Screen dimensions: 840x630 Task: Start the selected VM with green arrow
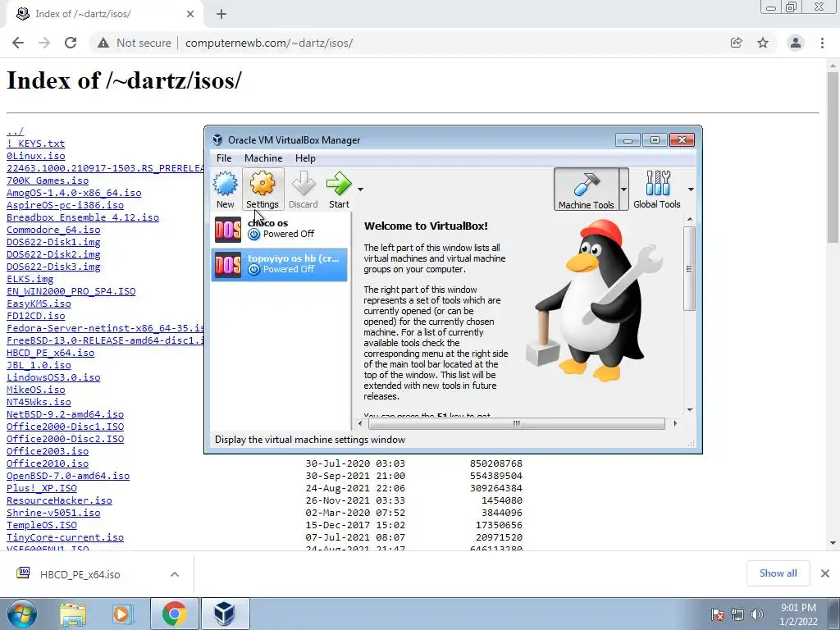(339, 189)
